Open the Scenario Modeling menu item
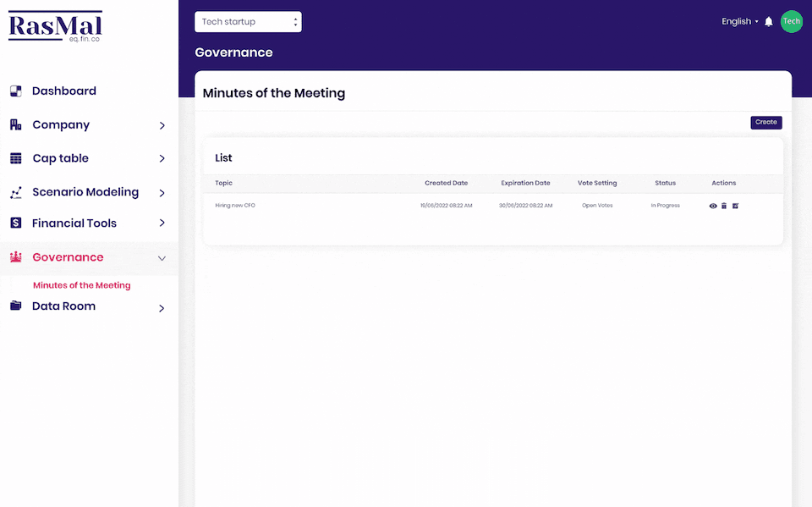 coord(85,192)
